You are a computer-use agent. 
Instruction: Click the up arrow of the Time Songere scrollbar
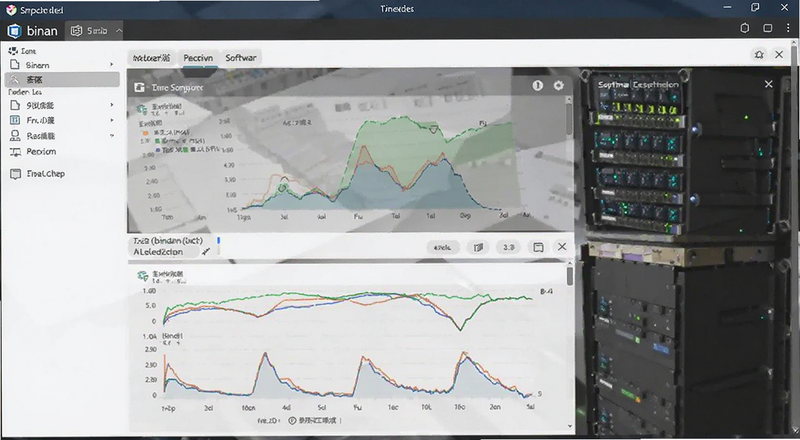569,99
